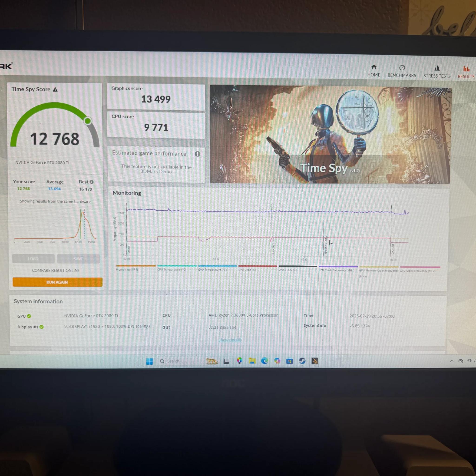
Task: Toggle Frame rate (FPS) graph legend
Action: click(x=136, y=268)
